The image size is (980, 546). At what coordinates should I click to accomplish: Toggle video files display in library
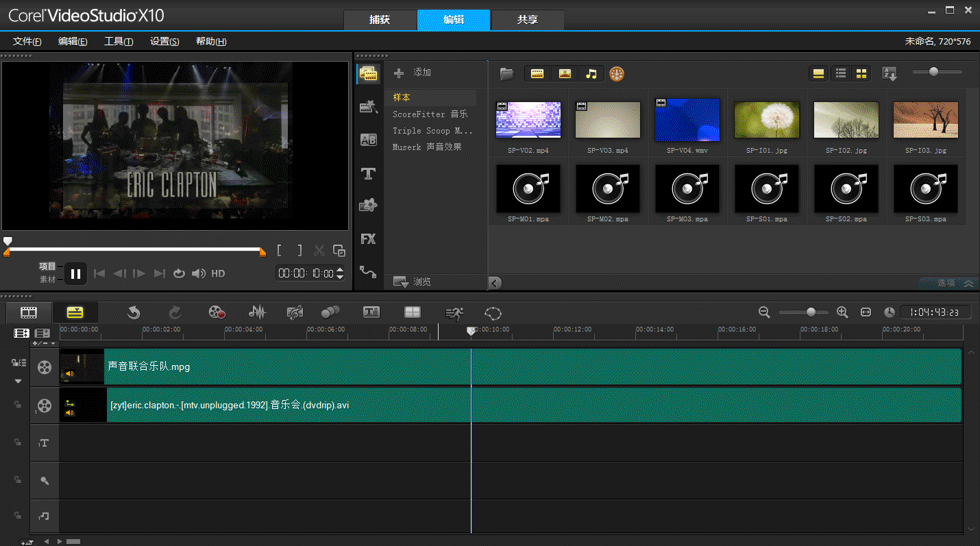(x=537, y=73)
